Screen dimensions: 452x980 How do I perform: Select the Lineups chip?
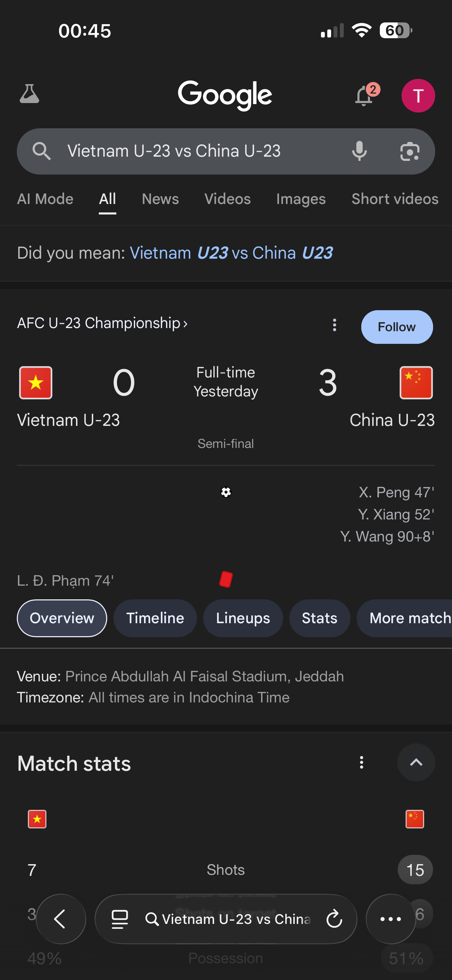243,618
